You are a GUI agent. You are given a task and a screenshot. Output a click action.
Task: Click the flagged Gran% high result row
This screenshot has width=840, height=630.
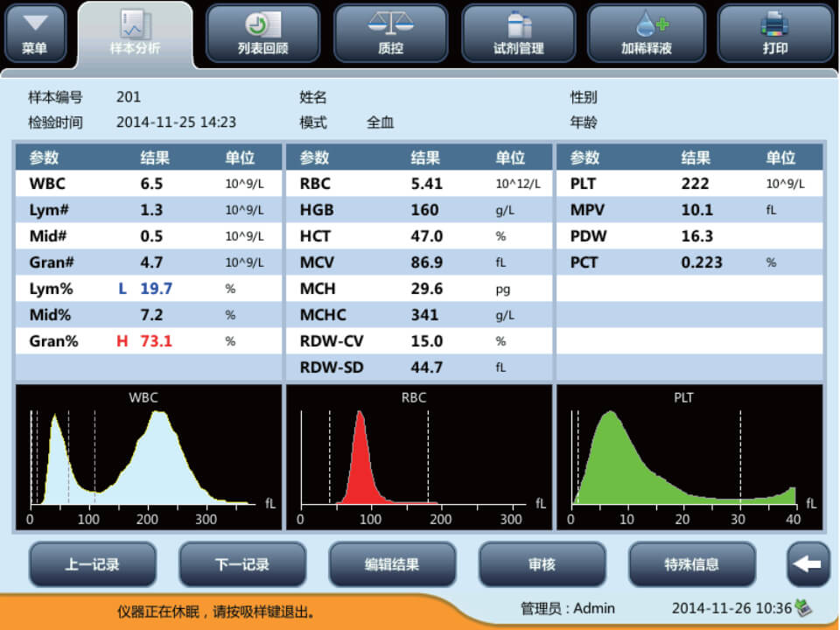click(149, 341)
